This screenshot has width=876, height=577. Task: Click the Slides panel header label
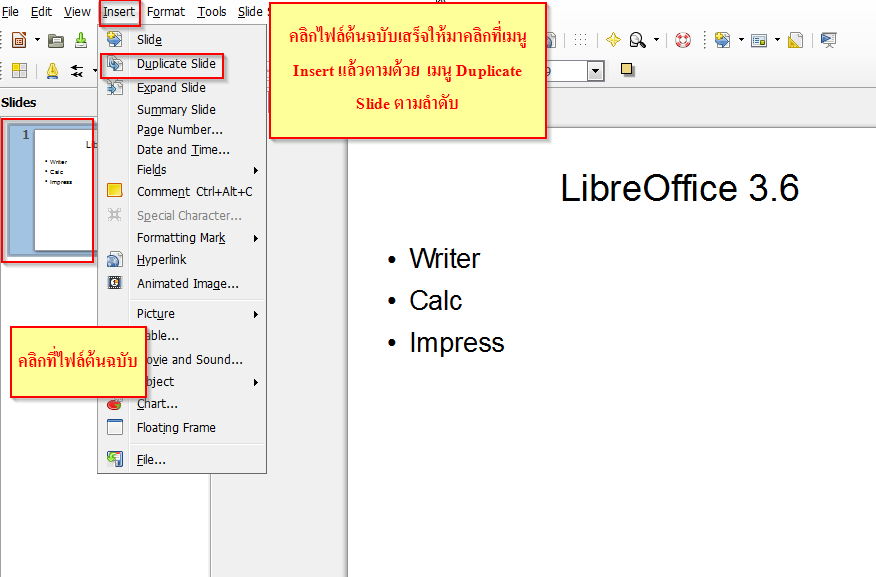[x=18, y=103]
